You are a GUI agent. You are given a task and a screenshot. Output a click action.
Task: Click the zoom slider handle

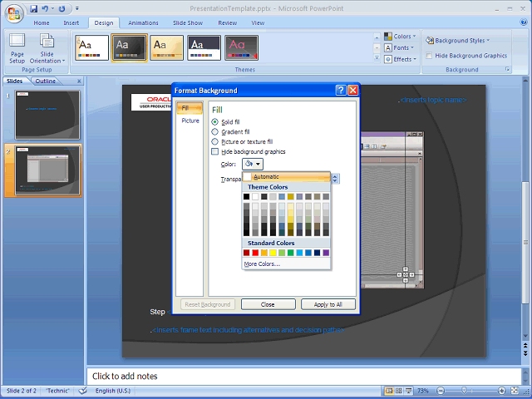(464, 391)
